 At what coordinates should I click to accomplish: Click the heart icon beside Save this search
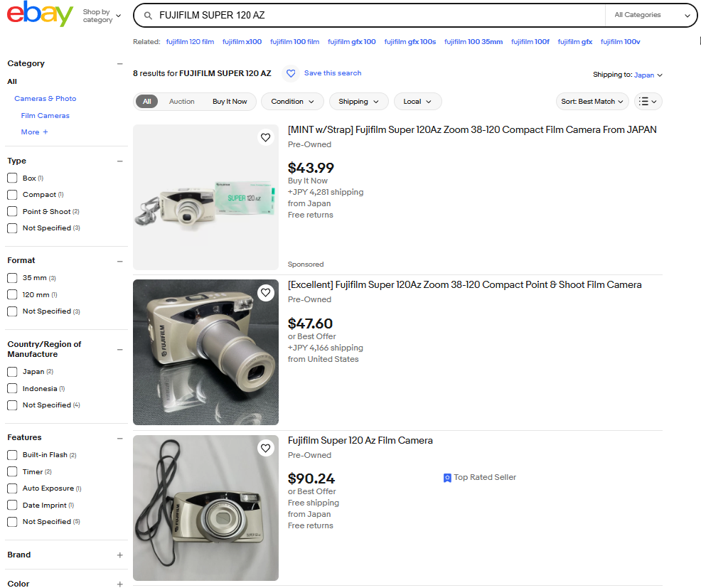click(x=291, y=73)
